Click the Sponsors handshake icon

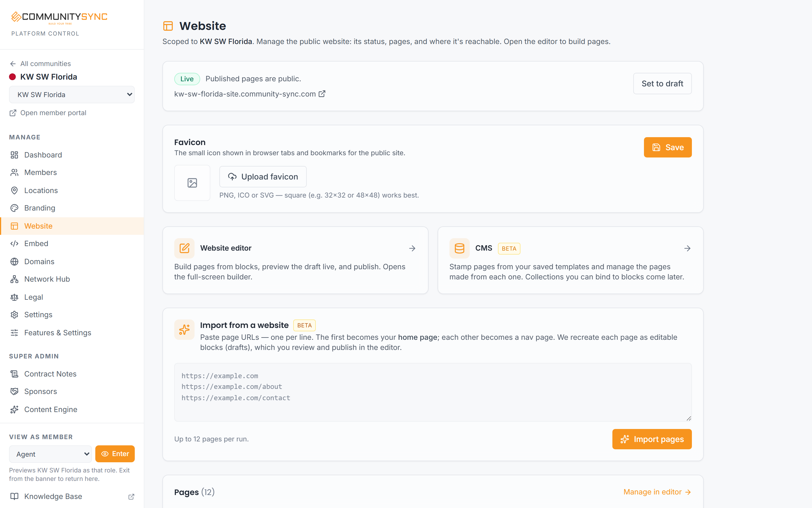click(14, 391)
